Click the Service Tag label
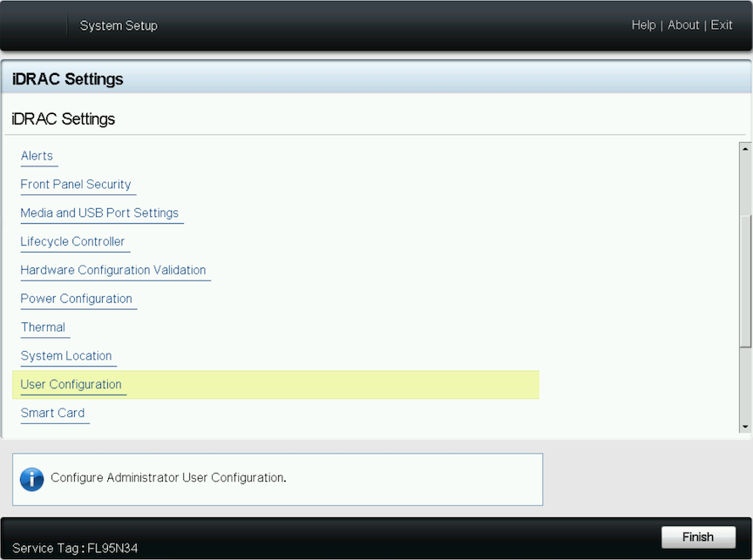The image size is (753, 560). [75, 549]
